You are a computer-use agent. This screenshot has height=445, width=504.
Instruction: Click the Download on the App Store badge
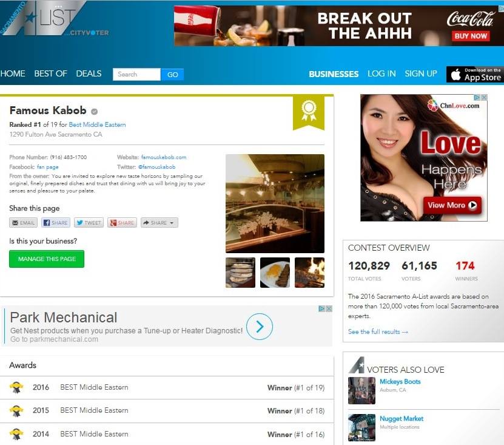[475, 74]
